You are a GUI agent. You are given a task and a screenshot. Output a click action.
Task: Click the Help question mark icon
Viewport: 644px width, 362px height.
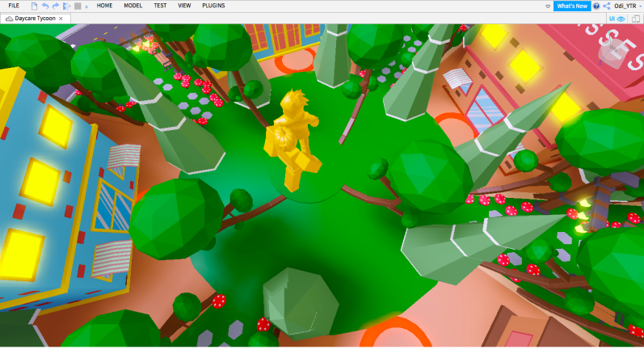click(596, 6)
